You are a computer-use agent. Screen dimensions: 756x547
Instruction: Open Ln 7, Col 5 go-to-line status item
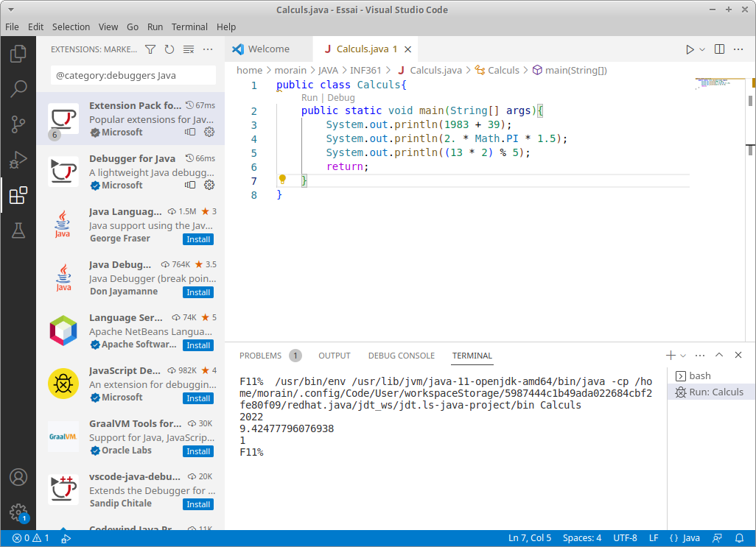(x=529, y=538)
